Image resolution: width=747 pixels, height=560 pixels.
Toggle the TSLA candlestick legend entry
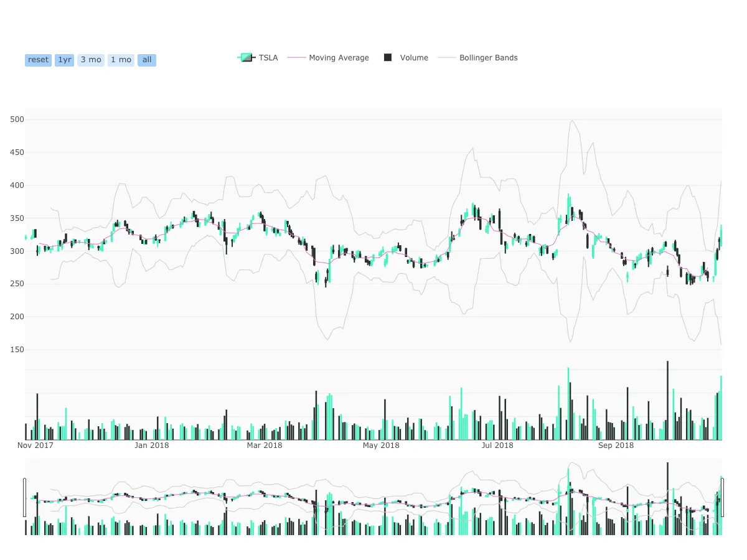[x=258, y=58]
